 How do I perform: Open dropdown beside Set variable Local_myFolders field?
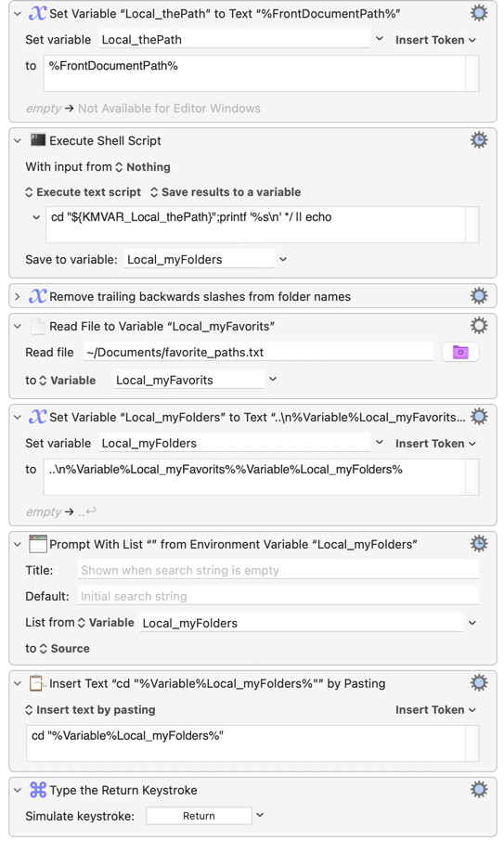coord(380,443)
